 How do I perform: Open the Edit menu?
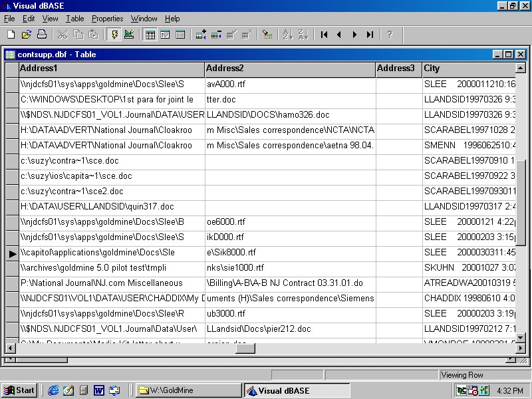click(29, 19)
